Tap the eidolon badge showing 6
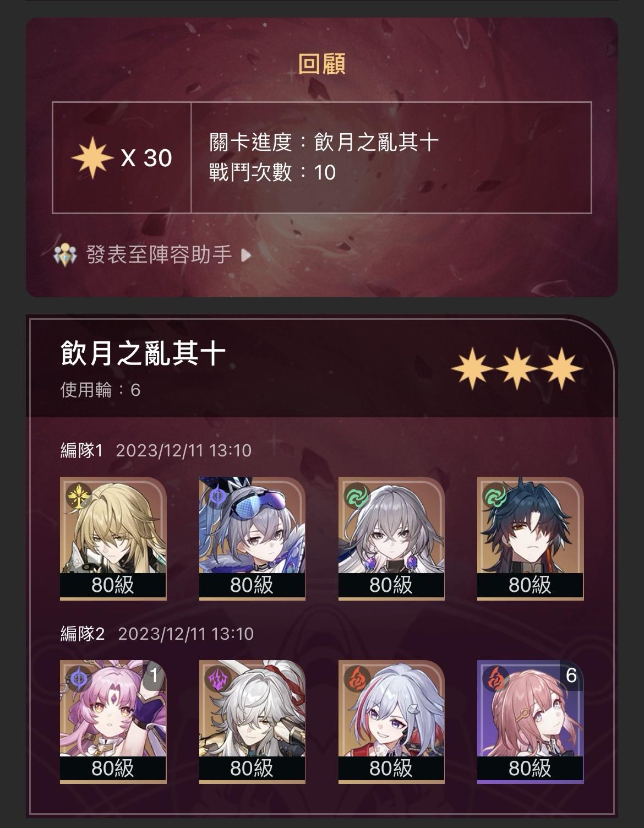The image size is (644, 828). tap(571, 675)
